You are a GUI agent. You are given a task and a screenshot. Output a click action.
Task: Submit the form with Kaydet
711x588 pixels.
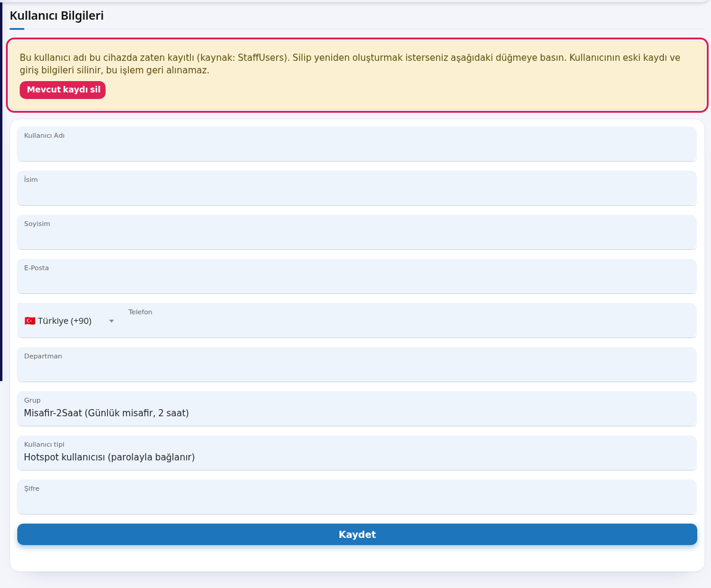coord(357,534)
